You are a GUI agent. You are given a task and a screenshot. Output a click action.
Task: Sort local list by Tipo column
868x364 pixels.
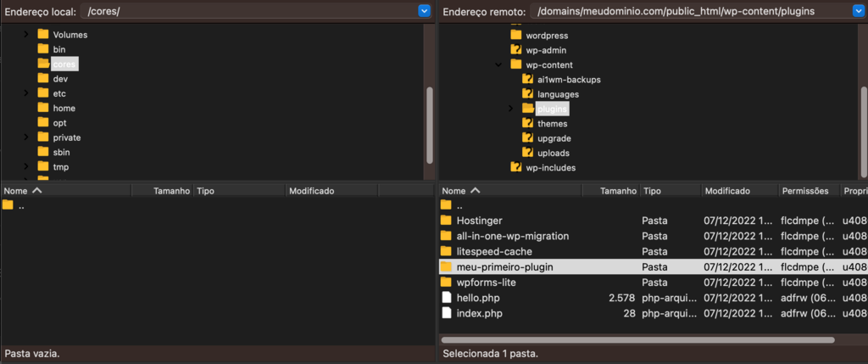(240, 191)
